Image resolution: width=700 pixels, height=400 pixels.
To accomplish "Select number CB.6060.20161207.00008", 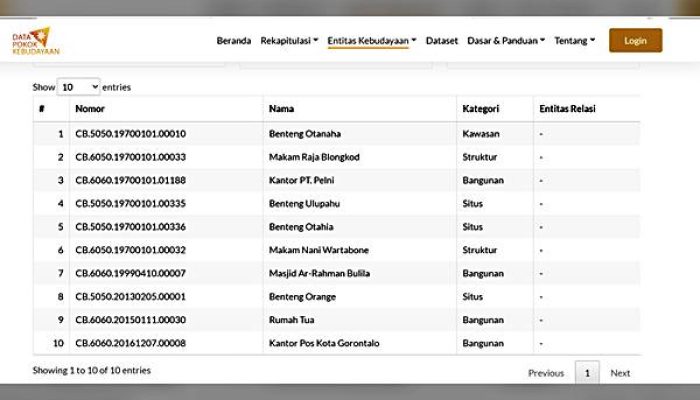I will click(x=130, y=343).
